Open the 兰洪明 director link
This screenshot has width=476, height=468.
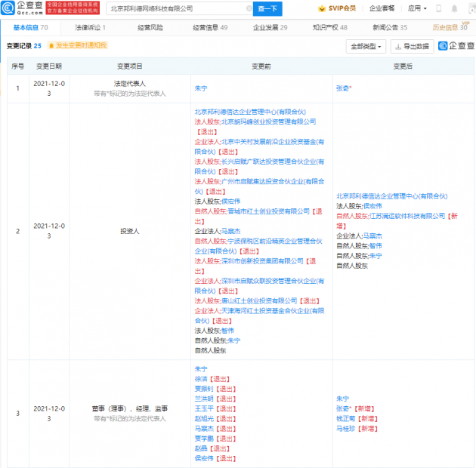point(204,399)
